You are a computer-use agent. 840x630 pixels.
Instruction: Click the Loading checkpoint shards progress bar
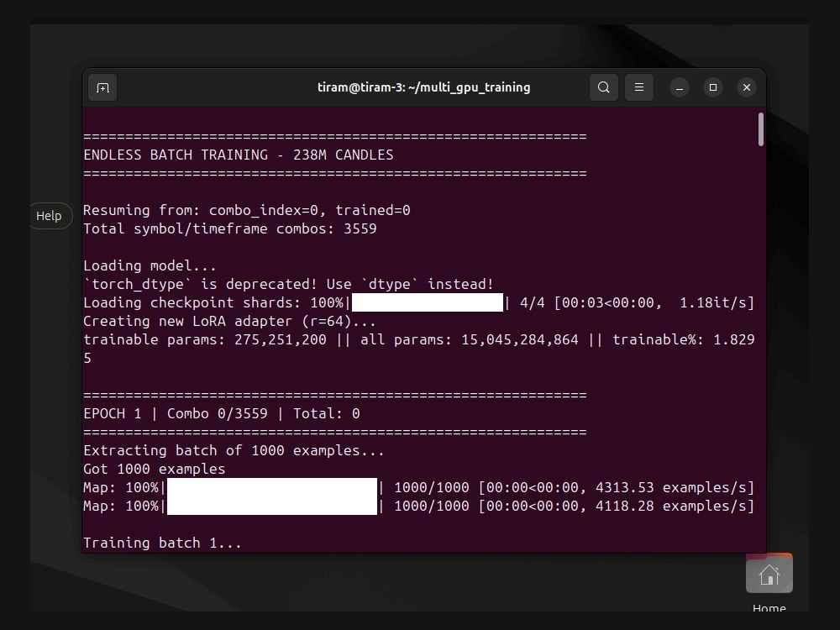click(428, 302)
